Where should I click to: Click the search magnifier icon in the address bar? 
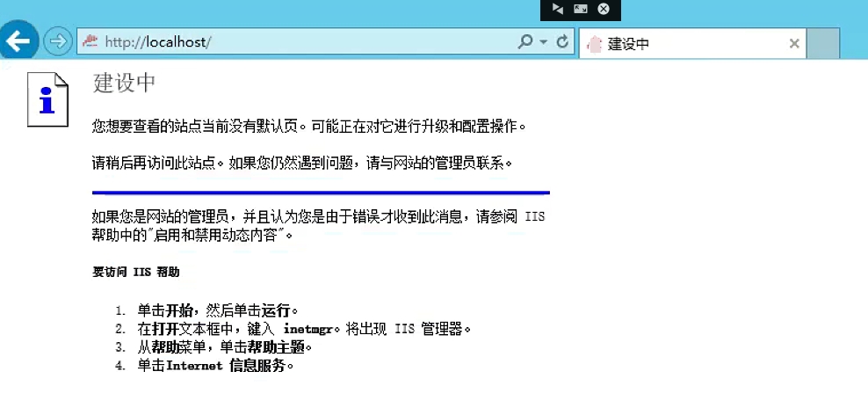[x=525, y=41]
